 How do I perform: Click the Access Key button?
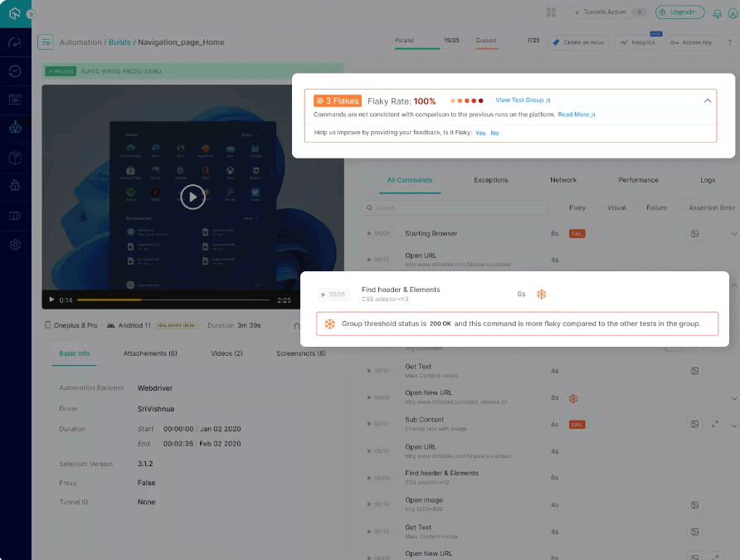click(691, 42)
